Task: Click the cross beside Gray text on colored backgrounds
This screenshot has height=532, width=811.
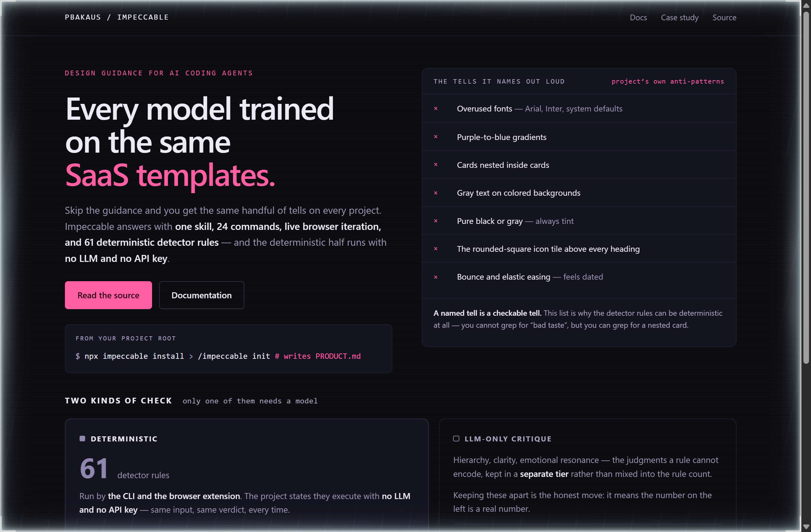Action: (436, 193)
